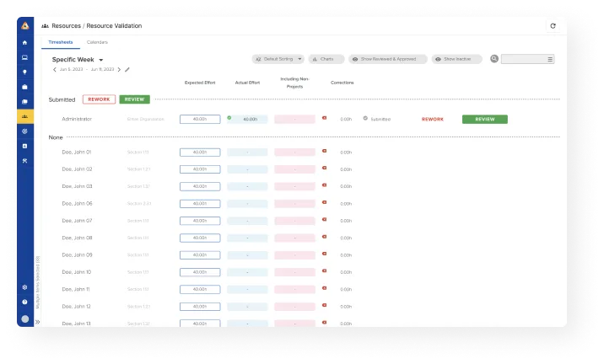Click the green REVIEW button in Administrator row
604x364 pixels.
coord(485,120)
